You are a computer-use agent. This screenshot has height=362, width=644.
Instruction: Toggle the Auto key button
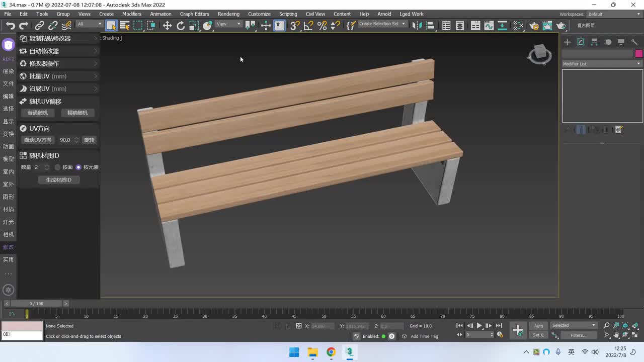[x=538, y=326]
